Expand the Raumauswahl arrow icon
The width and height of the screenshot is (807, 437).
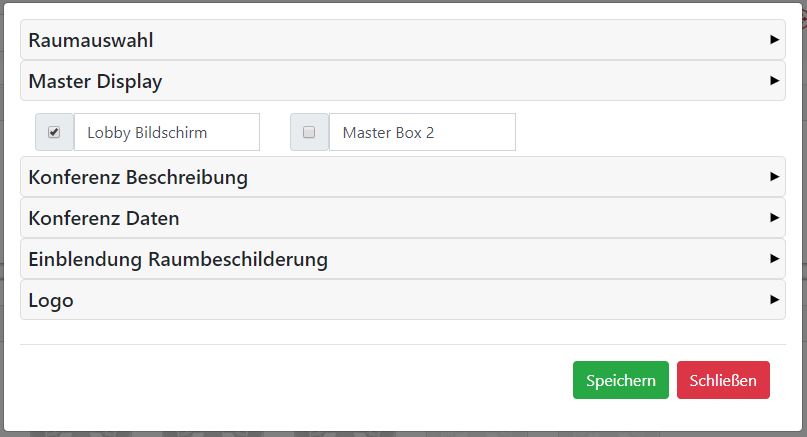(775, 40)
